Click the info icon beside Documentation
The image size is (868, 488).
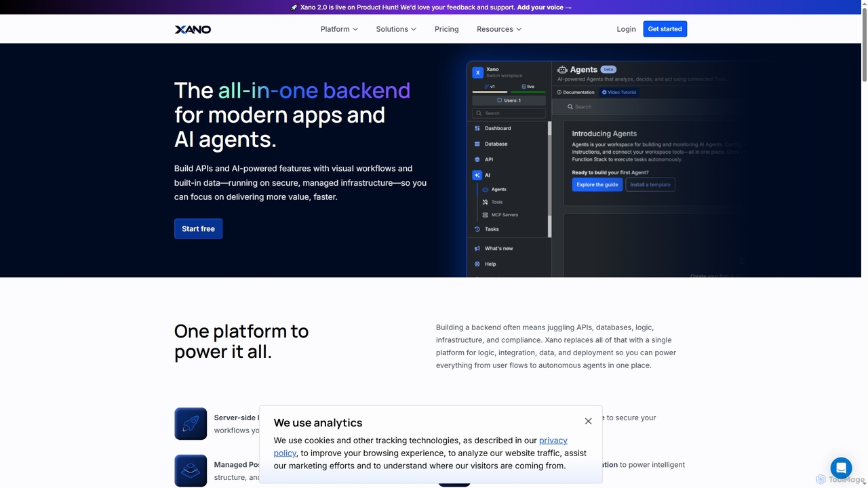tap(559, 92)
